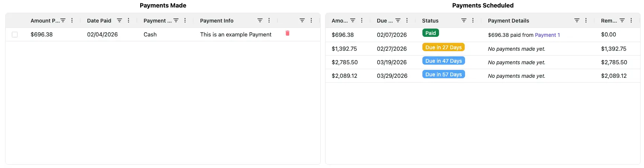Filter the Remaining column
Image resolution: width=644 pixels, height=168 pixels.
(x=622, y=21)
